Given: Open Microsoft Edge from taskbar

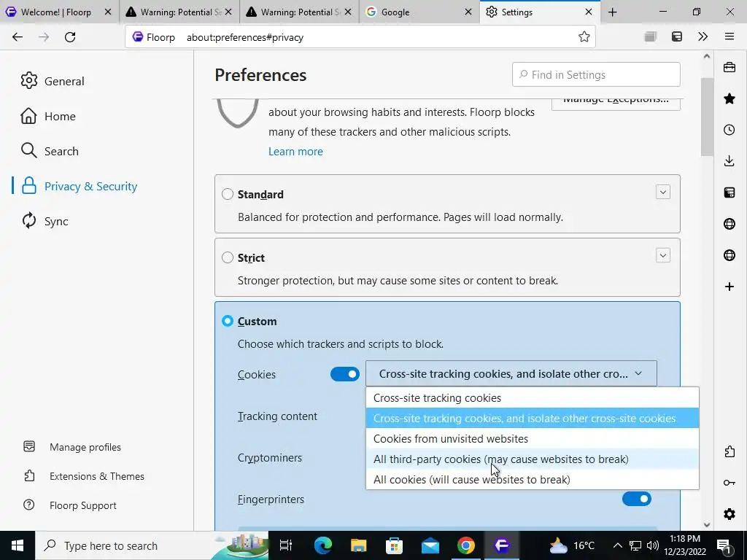Looking at the screenshot, I should click(x=323, y=545).
